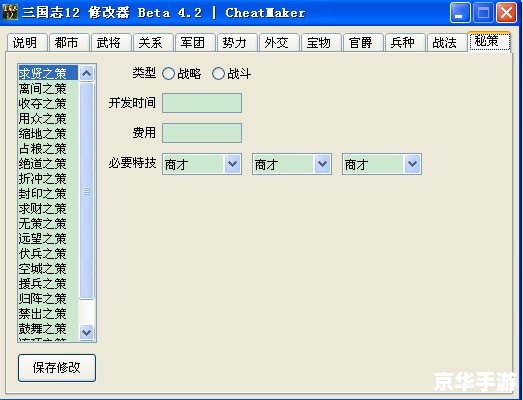Image resolution: width=523 pixels, height=400 pixels.
Task: Click the list scrollbar down arrow
Action: click(x=87, y=332)
